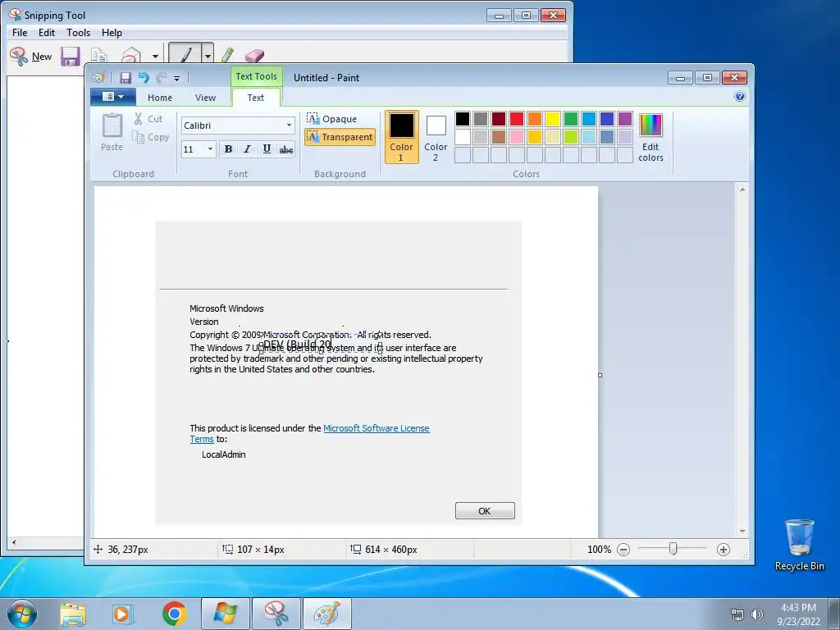
Task: Select the Pen tool in Snipping Tool
Action: [185, 55]
